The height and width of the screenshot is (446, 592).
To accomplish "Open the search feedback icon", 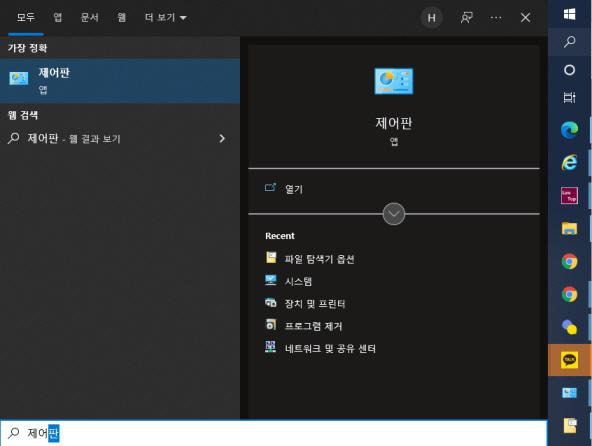I will click(x=467, y=18).
